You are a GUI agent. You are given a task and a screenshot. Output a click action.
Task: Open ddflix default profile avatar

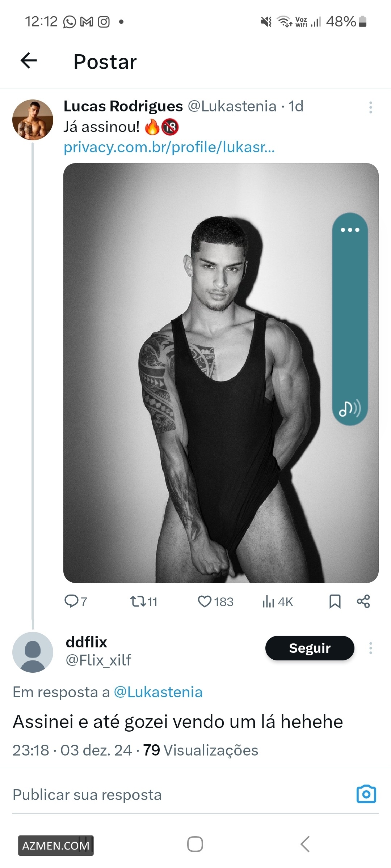click(x=33, y=652)
